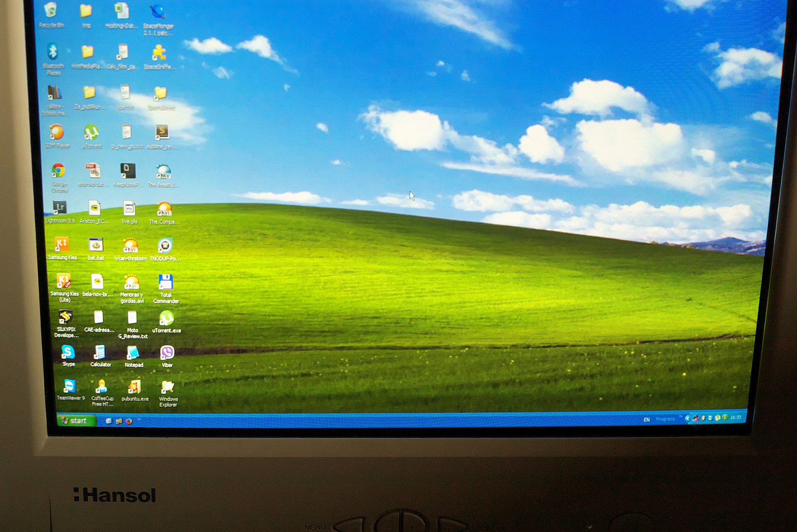Launch Firefox from Quick Launch bar

(129, 421)
